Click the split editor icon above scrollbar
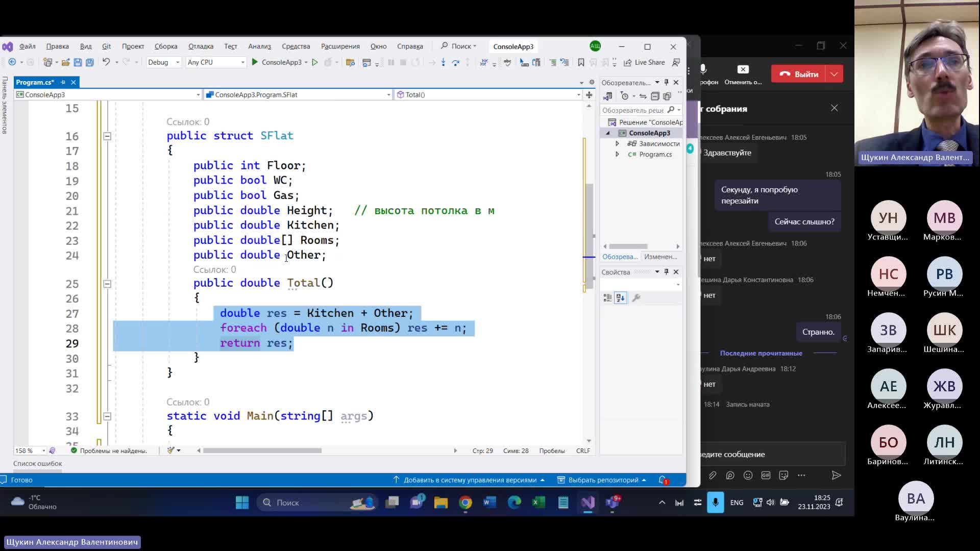This screenshot has width=980, height=551. [x=589, y=95]
